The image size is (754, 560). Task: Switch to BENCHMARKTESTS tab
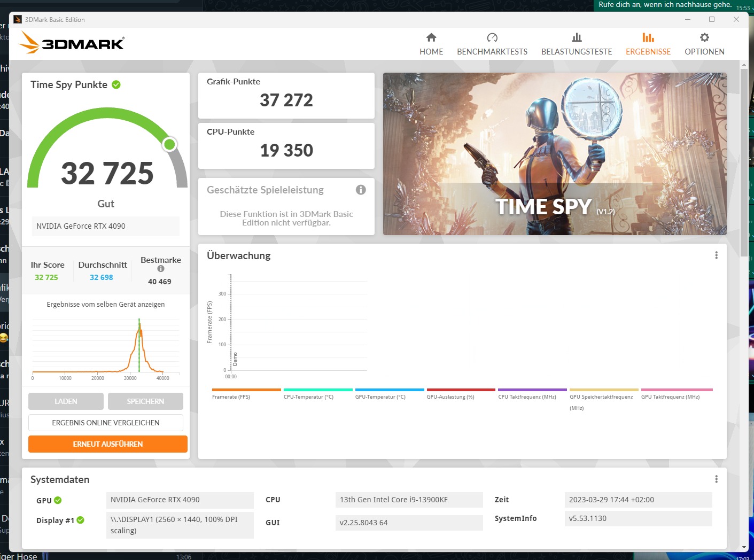pos(492,44)
